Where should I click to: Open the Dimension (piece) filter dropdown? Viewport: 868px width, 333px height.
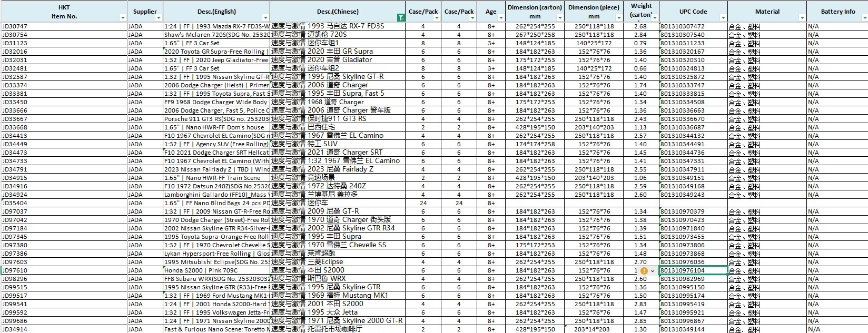point(619,18)
